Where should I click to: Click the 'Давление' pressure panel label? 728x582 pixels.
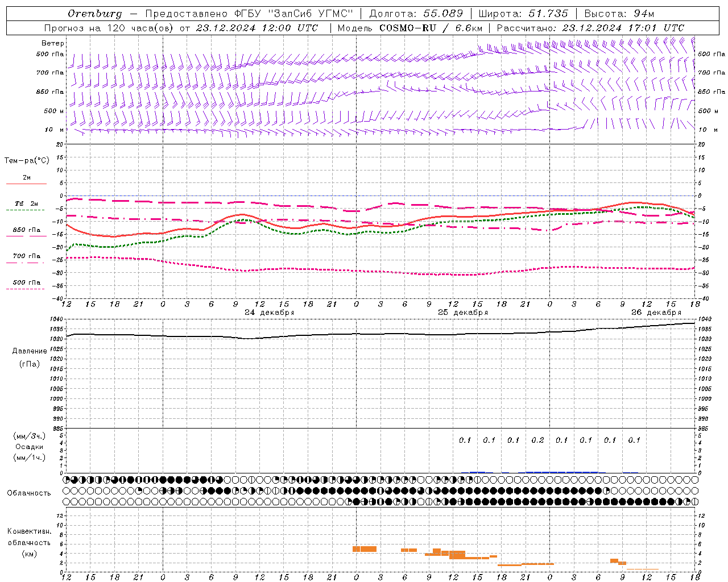click(x=30, y=351)
